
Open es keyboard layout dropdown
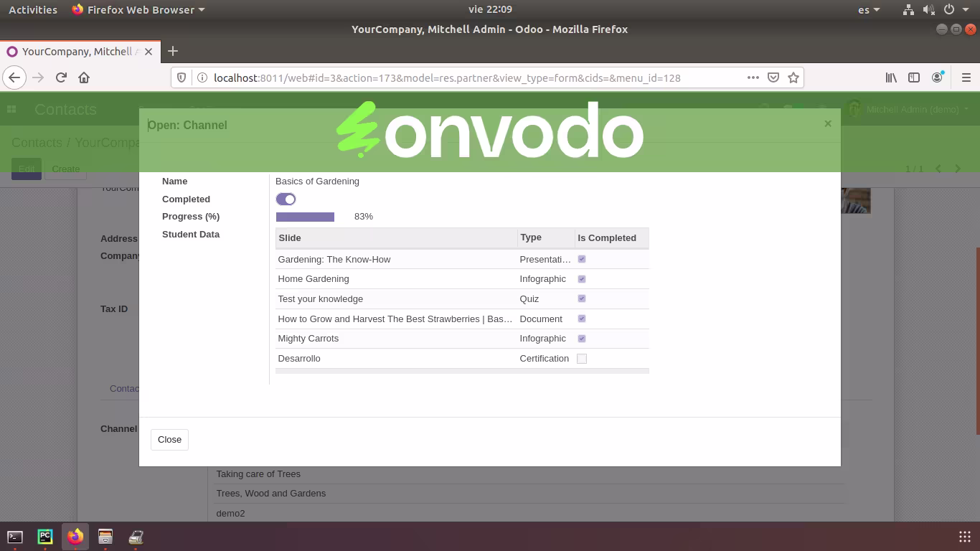coord(869,9)
